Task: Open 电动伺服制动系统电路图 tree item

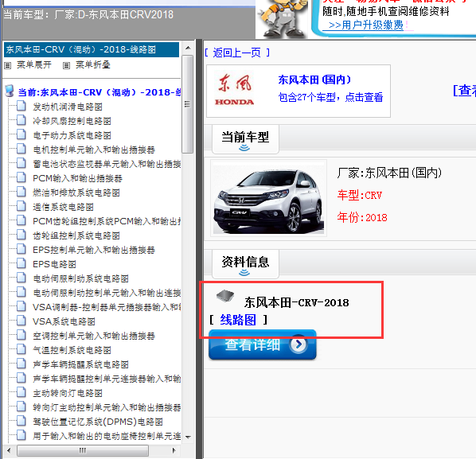Action: coord(80,278)
